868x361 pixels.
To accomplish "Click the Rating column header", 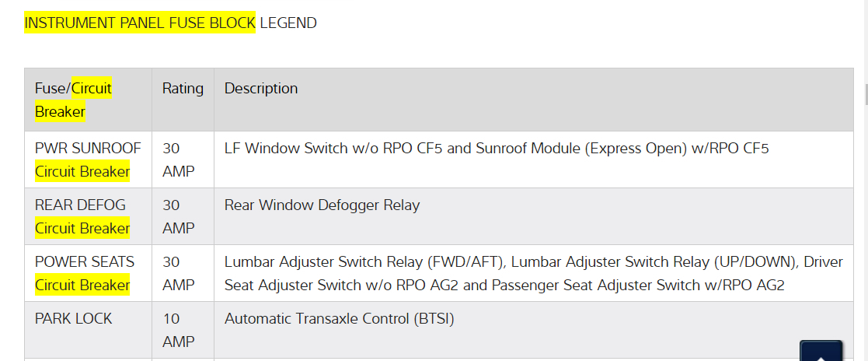I will (x=183, y=89).
